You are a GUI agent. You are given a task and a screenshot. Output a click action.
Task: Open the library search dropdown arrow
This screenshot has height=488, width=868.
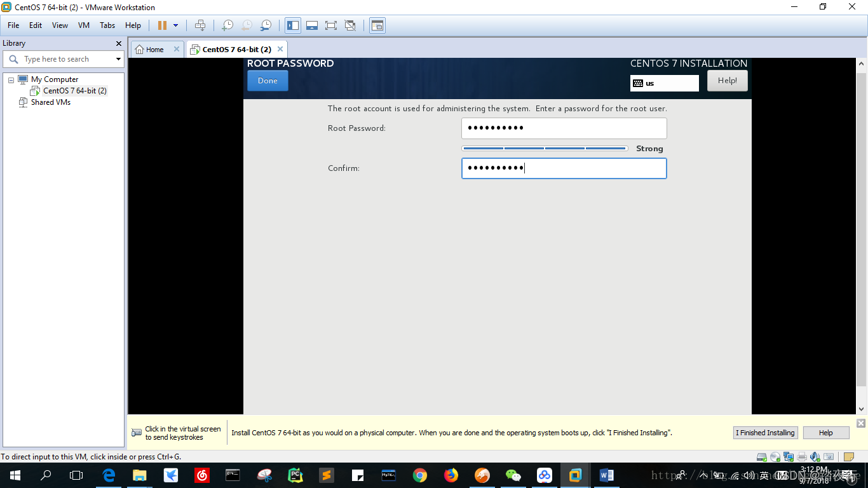[x=118, y=59]
